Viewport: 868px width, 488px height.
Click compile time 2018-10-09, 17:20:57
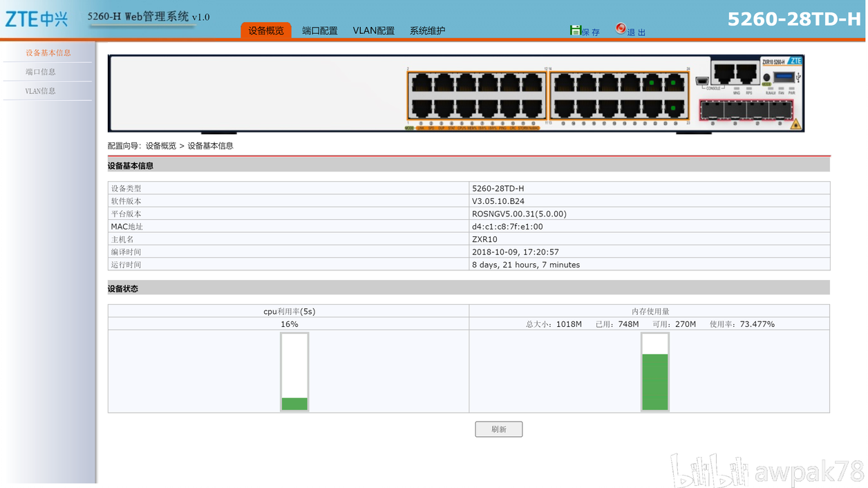tap(516, 252)
